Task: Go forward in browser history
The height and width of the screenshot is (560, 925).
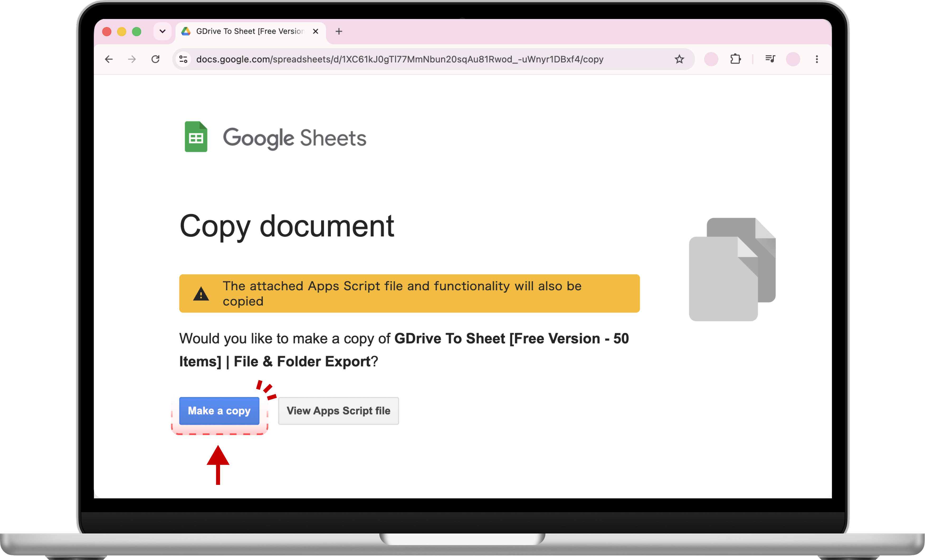Action: click(132, 59)
